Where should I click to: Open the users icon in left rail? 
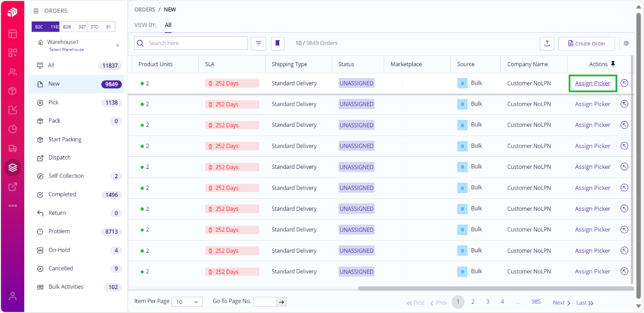pyautogui.click(x=13, y=72)
